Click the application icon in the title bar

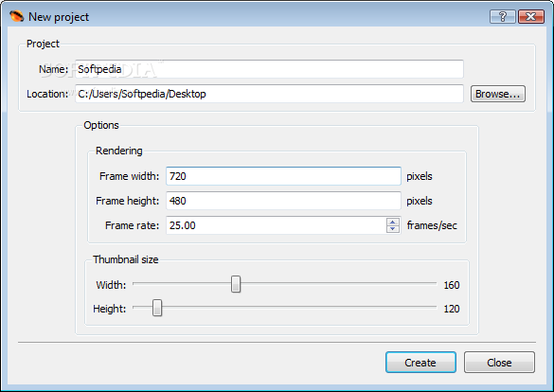[x=16, y=16]
